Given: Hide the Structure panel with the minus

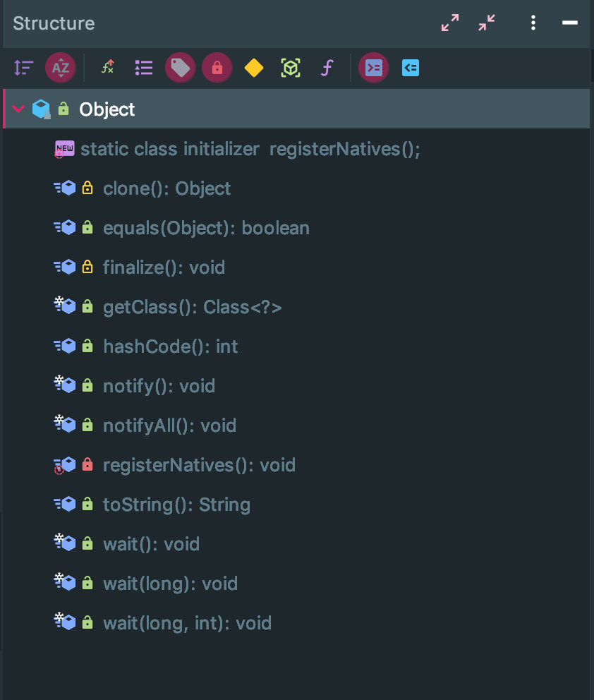Looking at the screenshot, I should pos(570,23).
